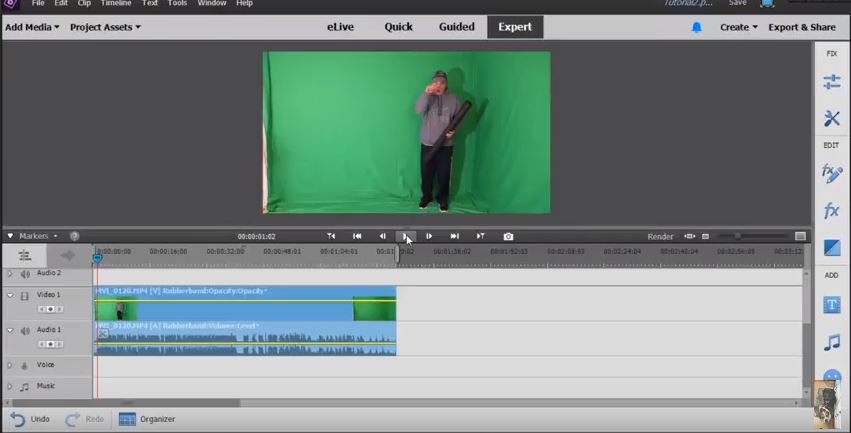The height and width of the screenshot is (433, 851).
Task: Mute the Audio 1 track speaker
Action: [25, 330]
